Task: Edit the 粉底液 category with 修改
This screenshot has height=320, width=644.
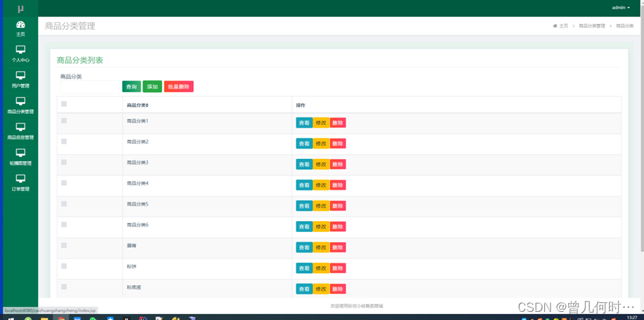Action: 321,289
